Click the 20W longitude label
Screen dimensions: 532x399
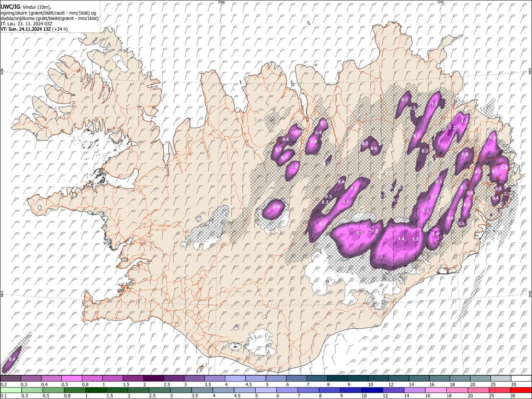pyautogui.click(x=221, y=2)
